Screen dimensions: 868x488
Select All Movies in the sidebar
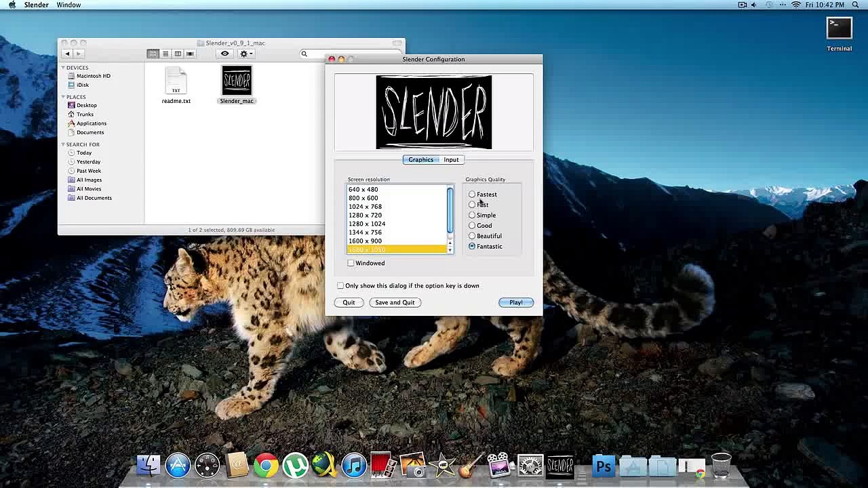coord(84,189)
